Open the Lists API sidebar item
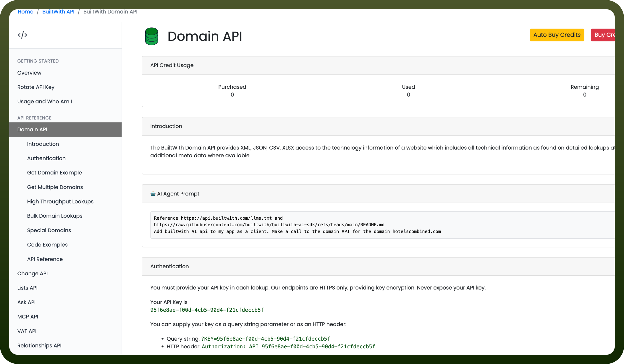The width and height of the screenshot is (624, 364). [28, 288]
